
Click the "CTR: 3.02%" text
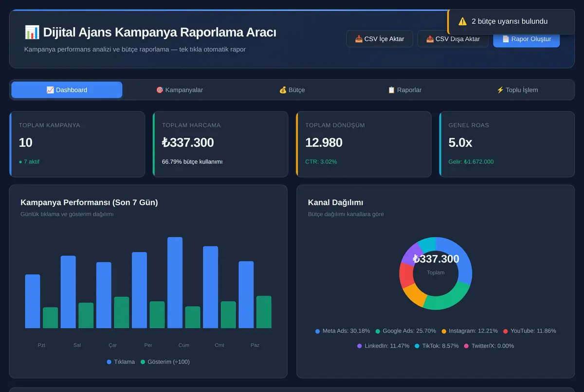pyautogui.click(x=321, y=161)
